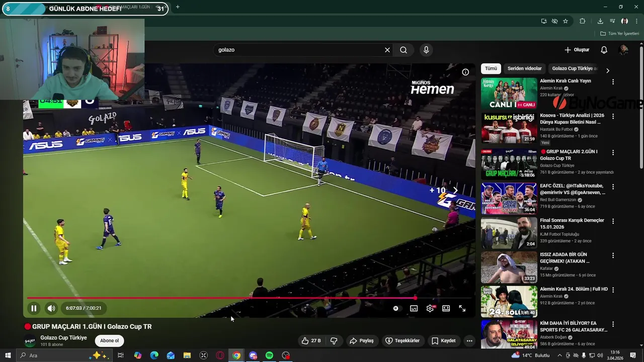Open options for GRUP MAÇLARI 2.GÜN video
Viewport: 644px width, 362px height.
coord(613,152)
